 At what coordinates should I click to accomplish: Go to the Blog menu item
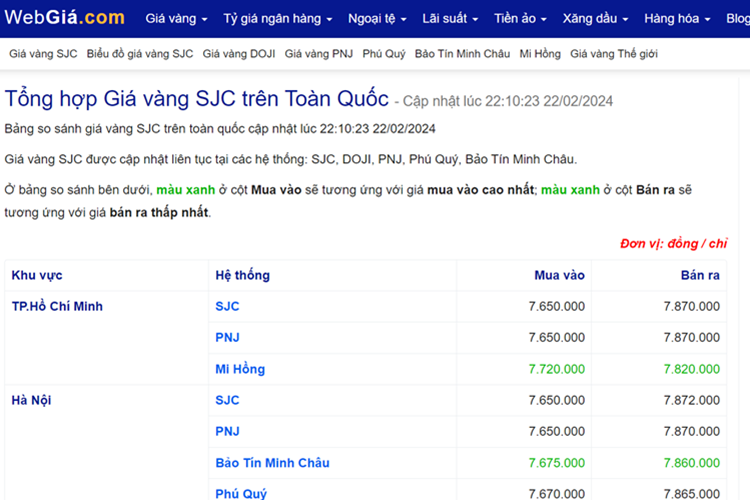(738, 19)
